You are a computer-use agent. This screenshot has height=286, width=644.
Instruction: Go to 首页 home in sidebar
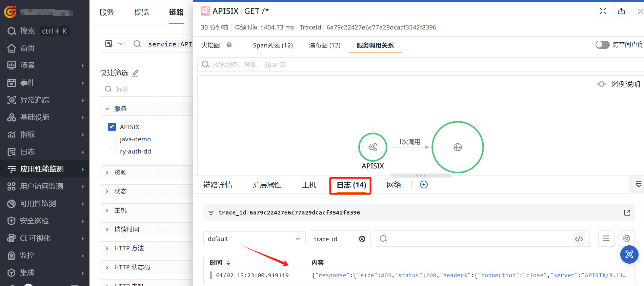coord(21,48)
